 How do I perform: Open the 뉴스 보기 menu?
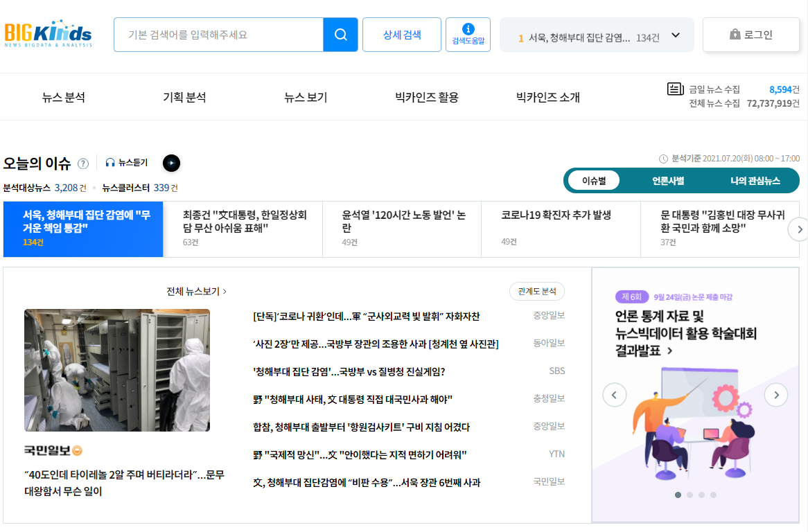click(x=306, y=97)
